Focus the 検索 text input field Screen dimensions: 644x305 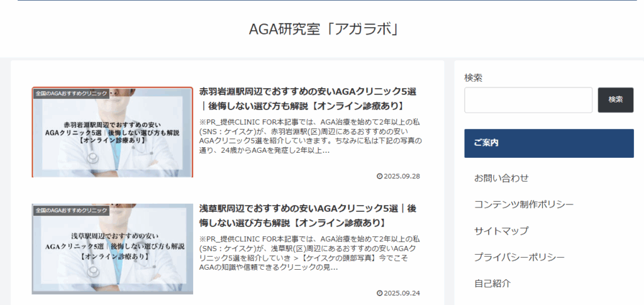click(x=528, y=100)
